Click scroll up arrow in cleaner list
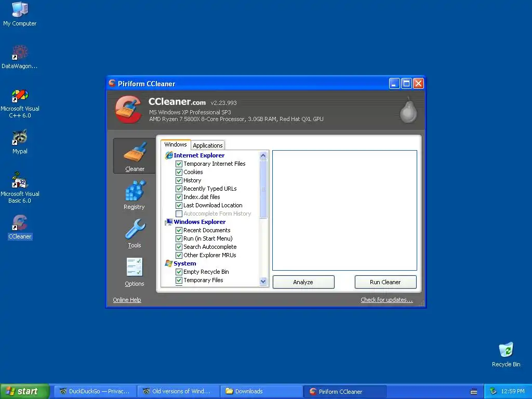532x399 pixels. [263, 156]
